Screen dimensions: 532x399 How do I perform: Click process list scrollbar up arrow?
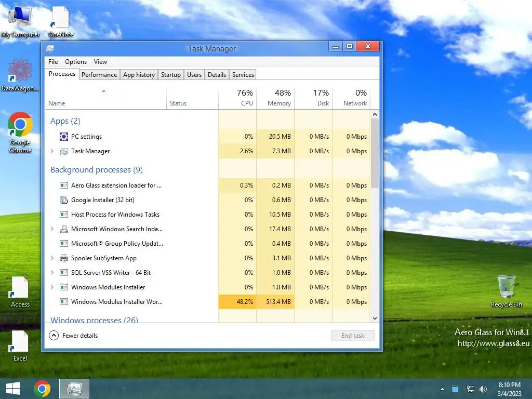point(375,114)
